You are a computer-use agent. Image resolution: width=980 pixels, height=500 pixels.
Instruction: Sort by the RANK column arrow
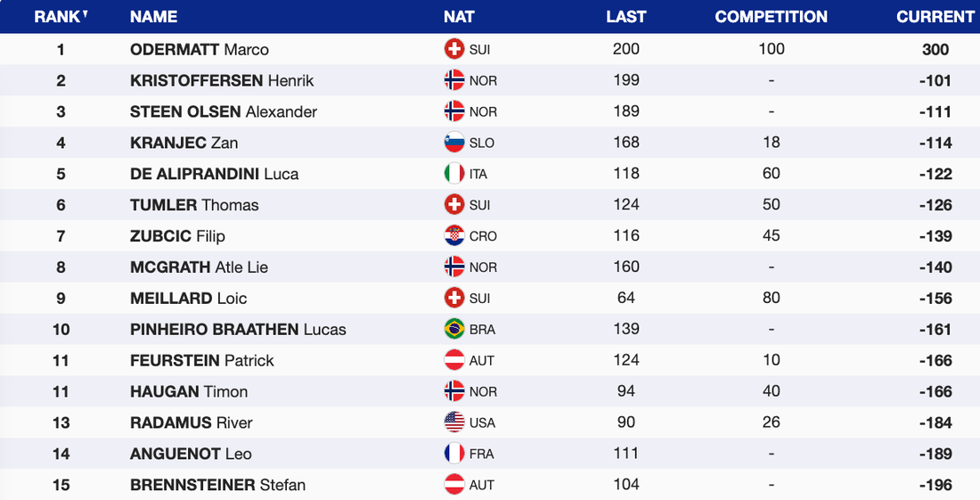pyautogui.click(x=85, y=14)
